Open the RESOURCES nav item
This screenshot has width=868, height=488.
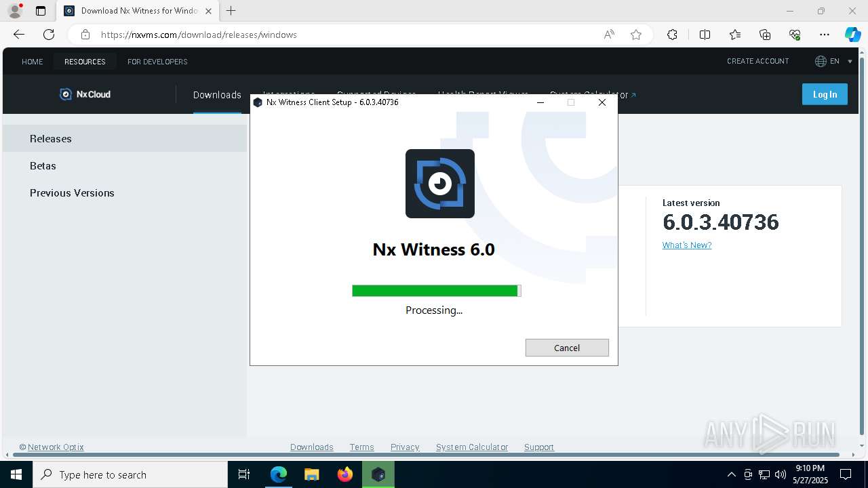pos(85,62)
